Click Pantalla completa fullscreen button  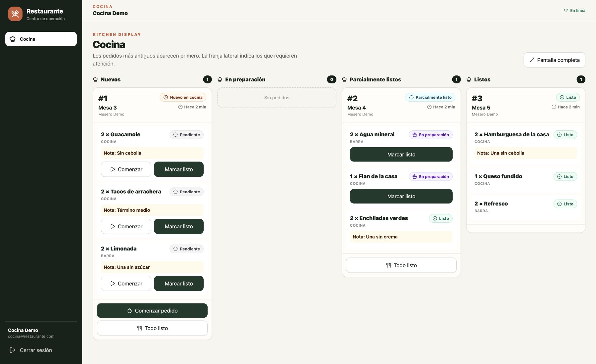(554, 60)
